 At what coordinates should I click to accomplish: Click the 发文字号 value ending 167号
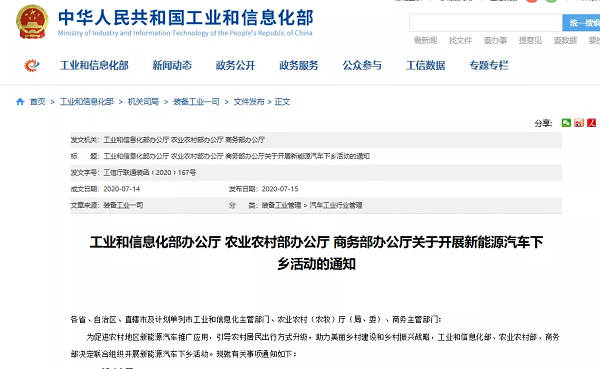(x=150, y=173)
